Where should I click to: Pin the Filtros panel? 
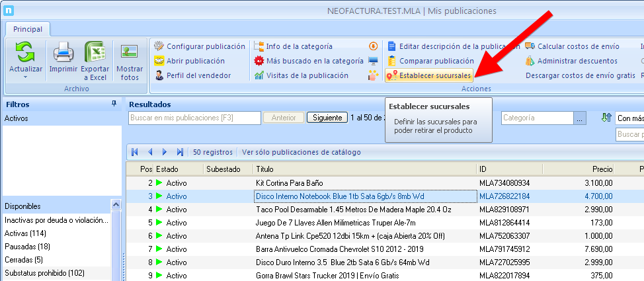point(114,104)
